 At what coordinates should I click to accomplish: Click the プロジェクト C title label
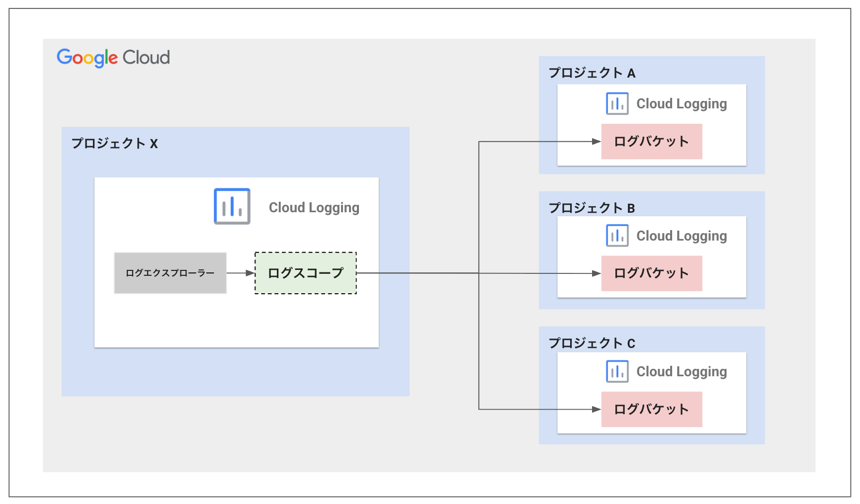tap(592, 343)
